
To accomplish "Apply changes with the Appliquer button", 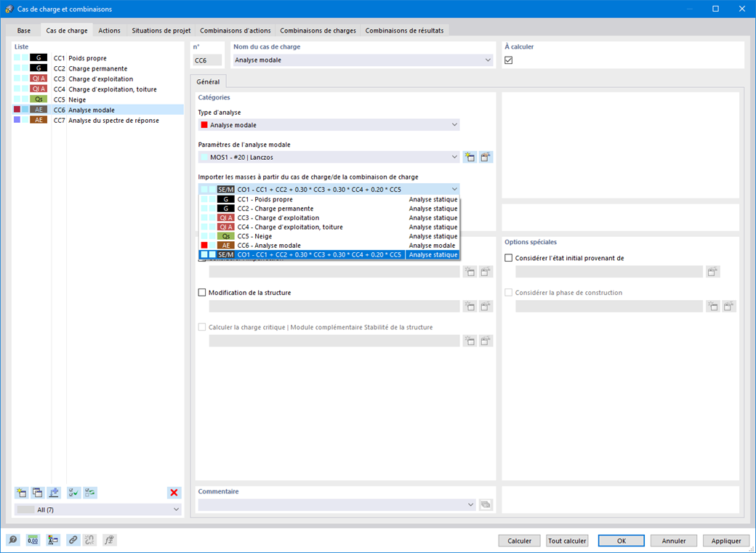I will pos(725,541).
